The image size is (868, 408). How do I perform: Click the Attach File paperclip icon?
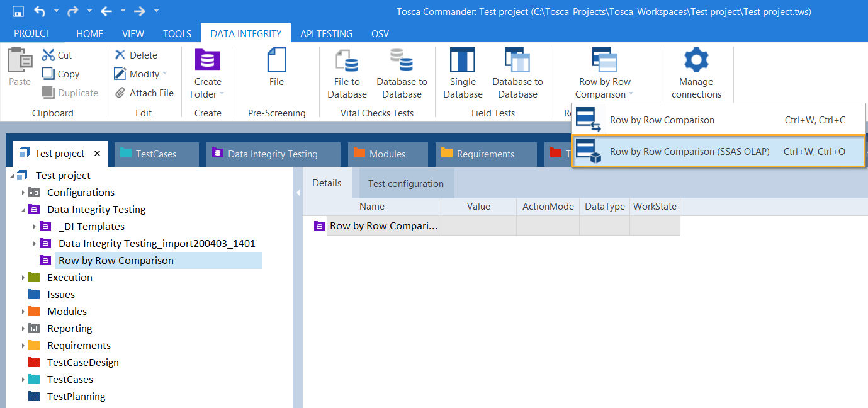click(120, 93)
